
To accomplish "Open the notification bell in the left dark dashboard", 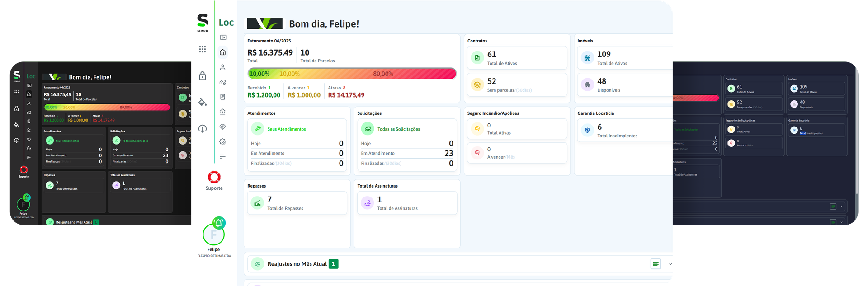I will pyautogui.click(x=27, y=197).
